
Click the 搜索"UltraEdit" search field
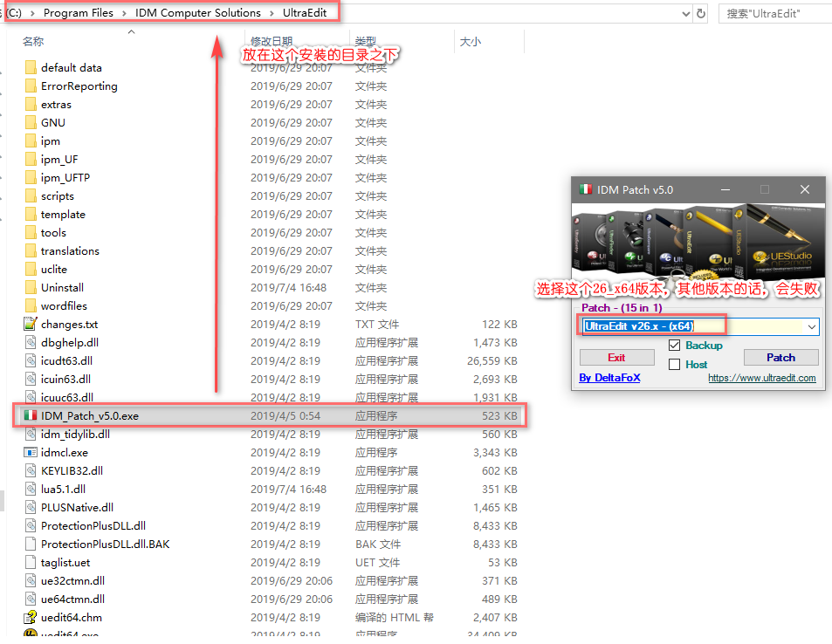tap(774, 14)
